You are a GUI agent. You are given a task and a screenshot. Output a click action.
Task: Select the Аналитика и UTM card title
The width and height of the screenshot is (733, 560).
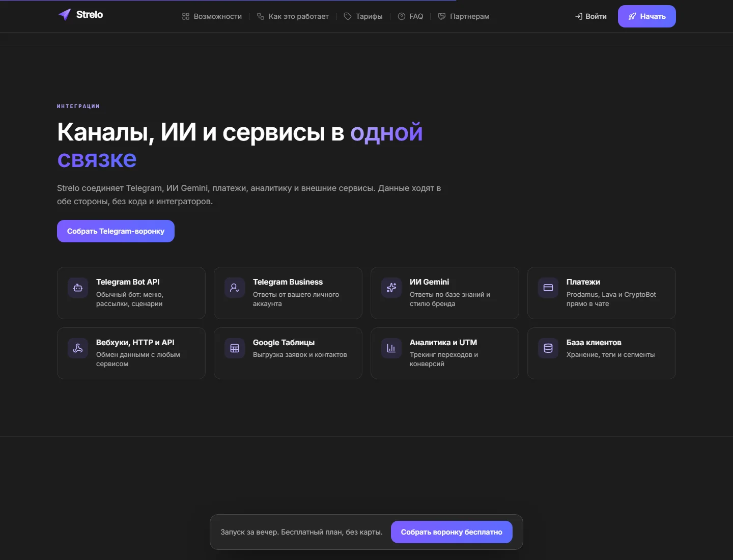443,343
